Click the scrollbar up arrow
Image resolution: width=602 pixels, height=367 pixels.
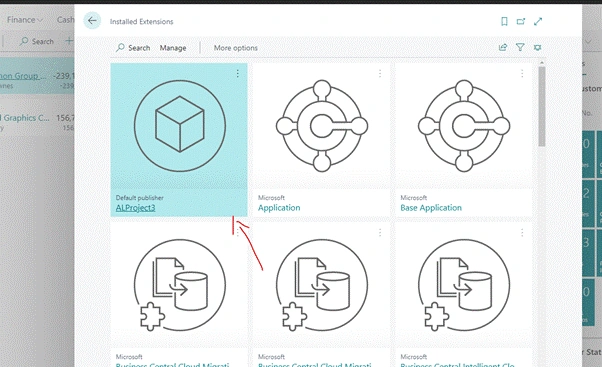542,63
